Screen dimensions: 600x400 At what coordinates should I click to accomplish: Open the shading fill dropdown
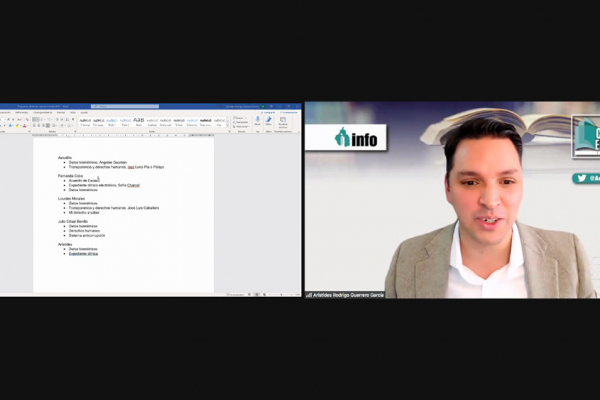(x=63, y=126)
